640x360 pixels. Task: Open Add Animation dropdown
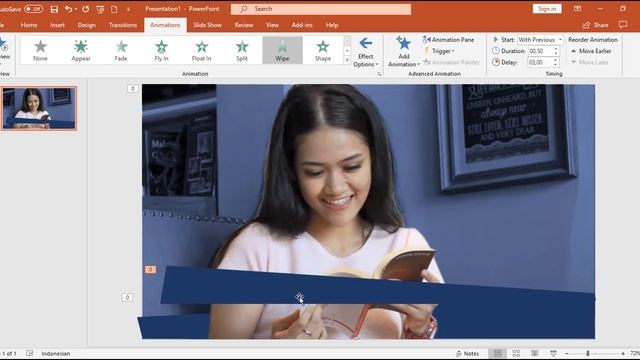[x=404, y=52]
